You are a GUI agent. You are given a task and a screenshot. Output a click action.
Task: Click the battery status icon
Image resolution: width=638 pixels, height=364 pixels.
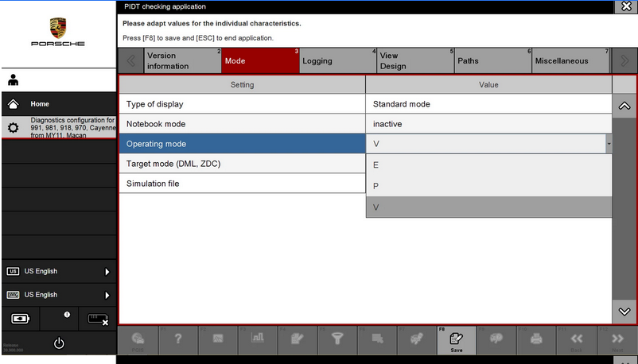point(19,318)
